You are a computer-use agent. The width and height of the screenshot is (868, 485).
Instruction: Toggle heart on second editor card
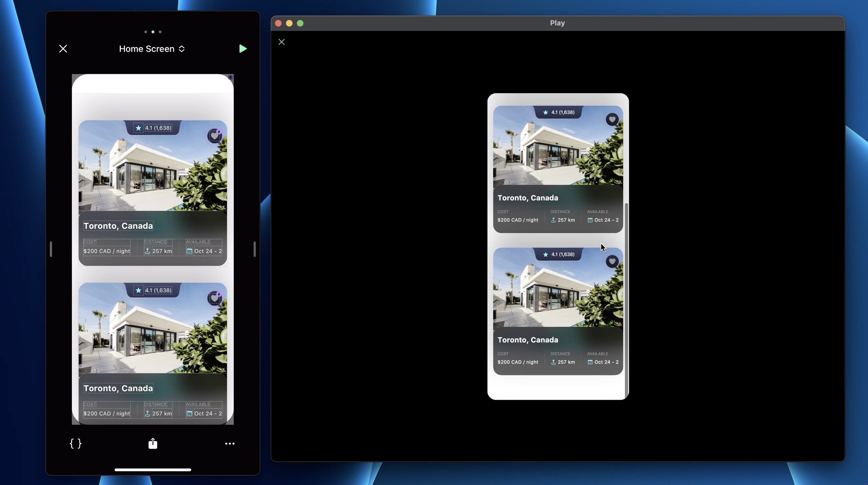pyautogui.click(x=214, y=298)
